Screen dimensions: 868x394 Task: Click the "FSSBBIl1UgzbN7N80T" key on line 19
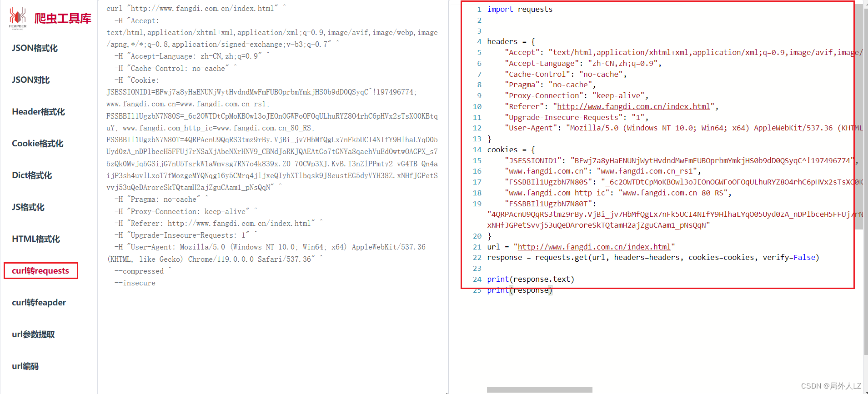pos(548,204)
